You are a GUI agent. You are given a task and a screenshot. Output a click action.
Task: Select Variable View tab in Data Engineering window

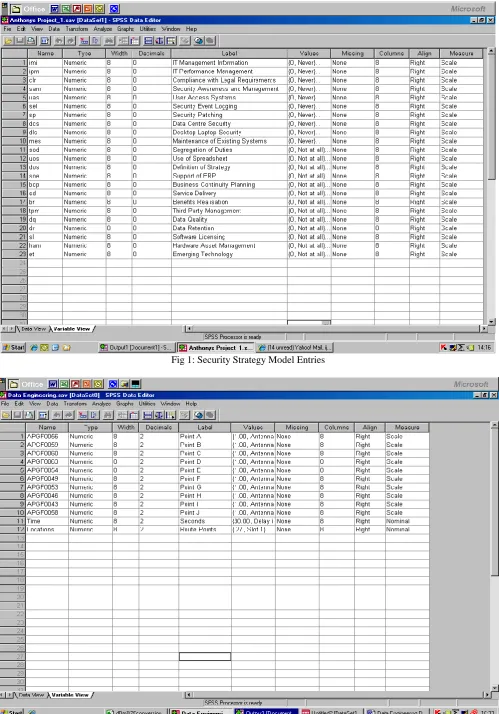pos(70,695)
